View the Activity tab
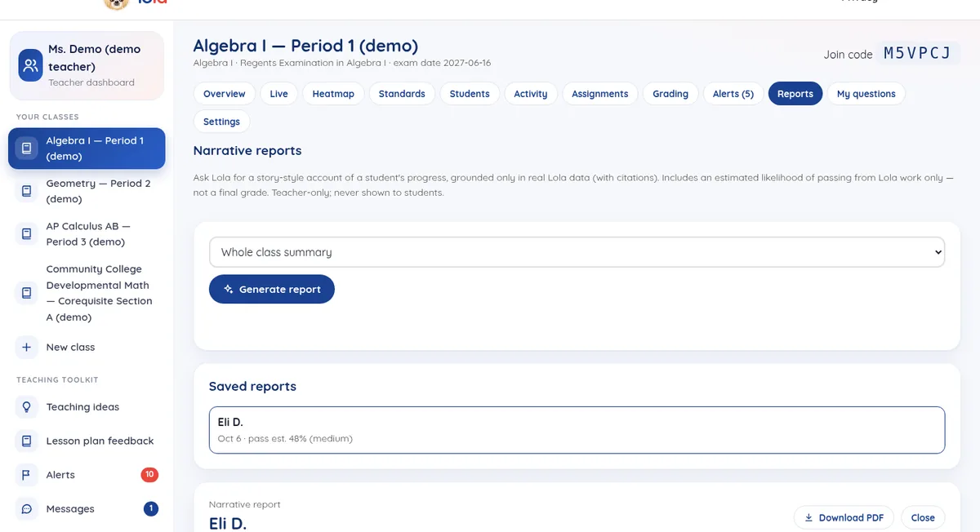 pyautogui.click(x=531, y=94)
